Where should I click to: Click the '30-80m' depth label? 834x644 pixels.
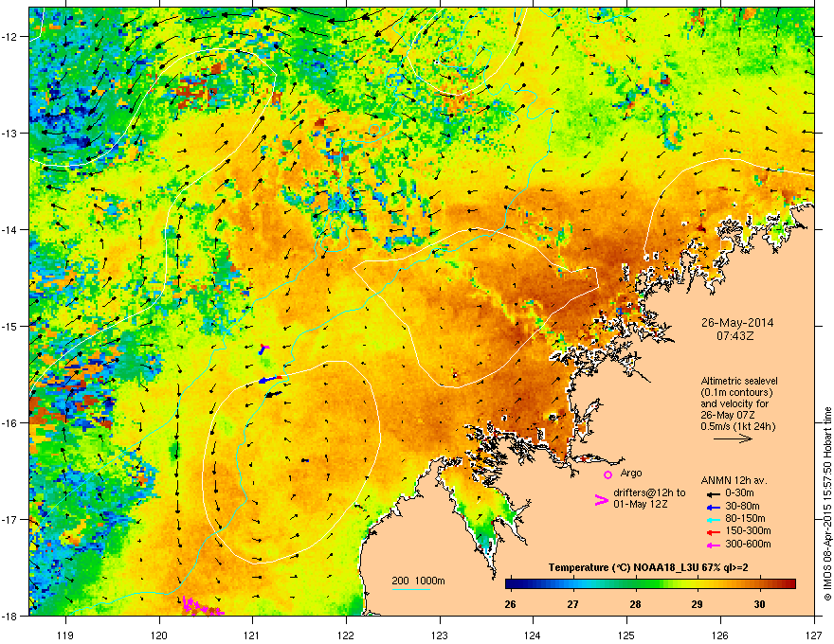(742, 507)
